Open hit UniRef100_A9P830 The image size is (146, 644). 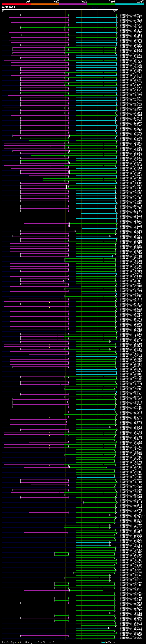pyautogui.click(x=131, y=65)
